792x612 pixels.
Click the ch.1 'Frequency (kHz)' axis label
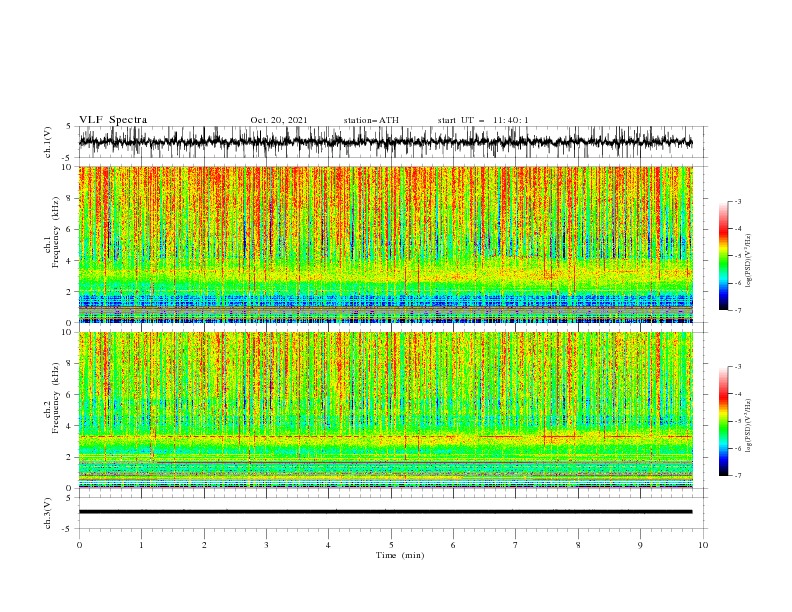click(56, 232)
